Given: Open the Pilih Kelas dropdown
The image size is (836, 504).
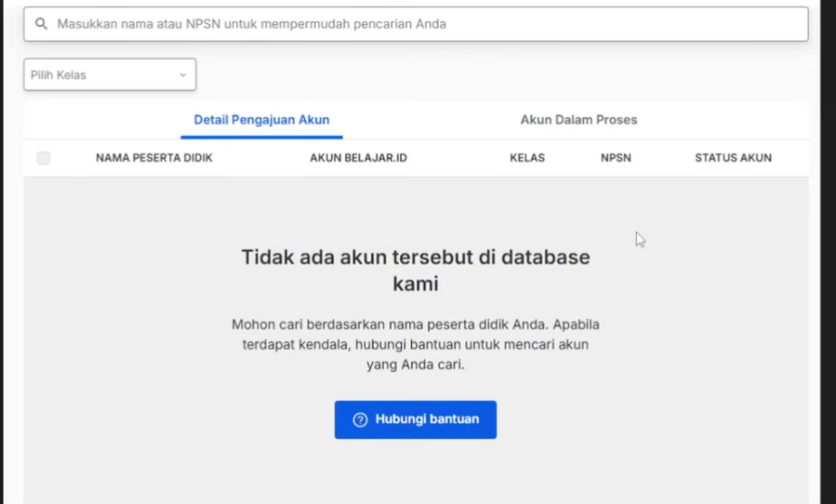Looking at the screenshot, I should pos(110,75).
